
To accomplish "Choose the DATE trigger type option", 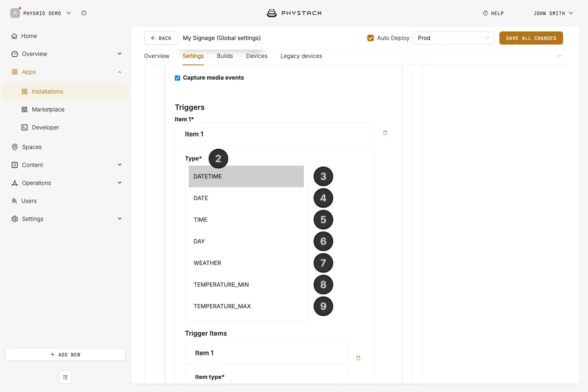I will [x=246, y=198].
